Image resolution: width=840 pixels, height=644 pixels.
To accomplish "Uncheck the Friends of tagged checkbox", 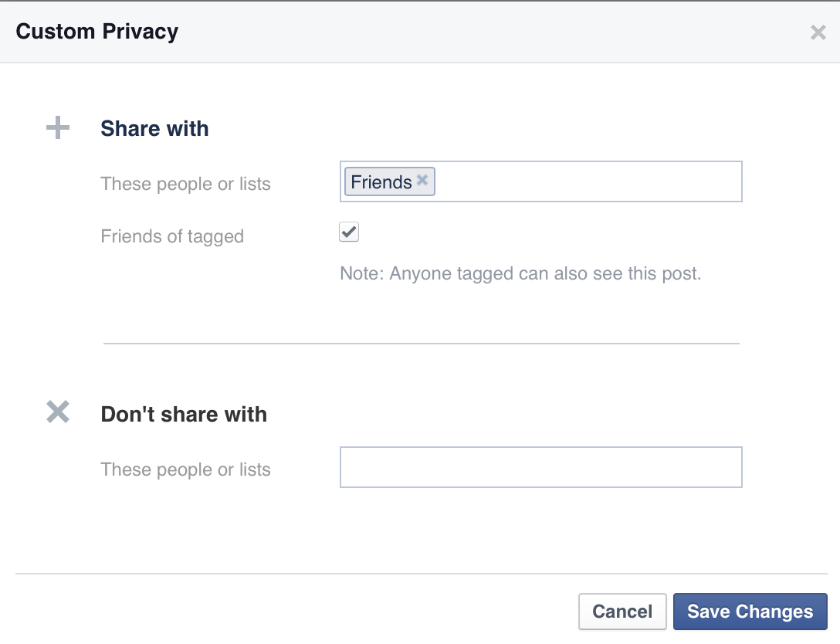I will point(349,232).
